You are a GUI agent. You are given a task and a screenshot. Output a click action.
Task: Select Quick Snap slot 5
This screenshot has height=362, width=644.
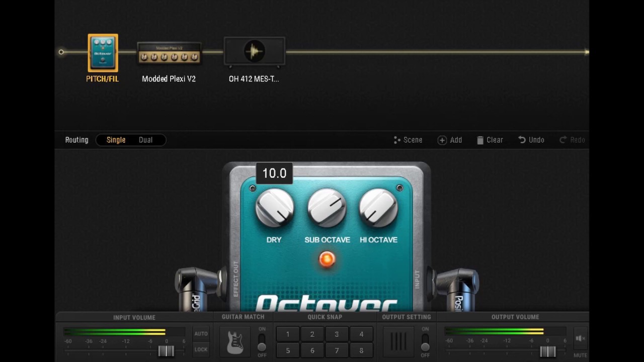coord(288,350)
